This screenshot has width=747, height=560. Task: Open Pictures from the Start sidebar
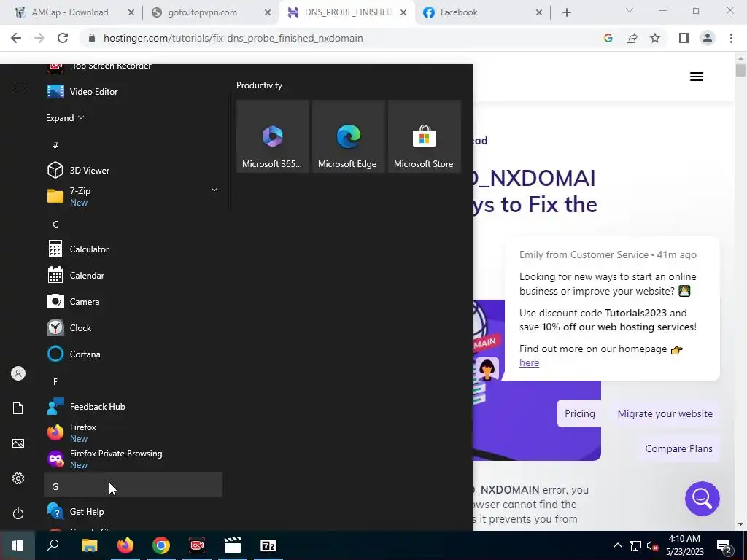(x=18, y=443)
